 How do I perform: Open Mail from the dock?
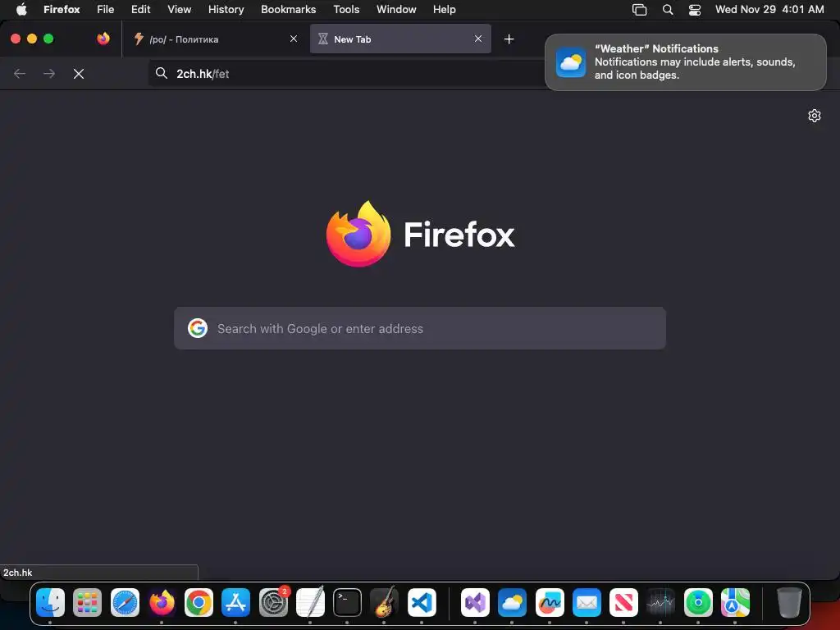coord(587,603)
